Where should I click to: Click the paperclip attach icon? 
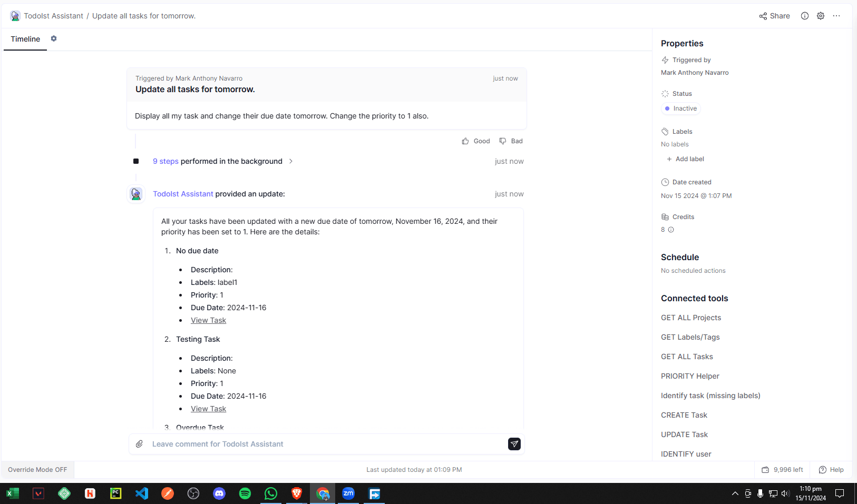click(x=139, y=444)
